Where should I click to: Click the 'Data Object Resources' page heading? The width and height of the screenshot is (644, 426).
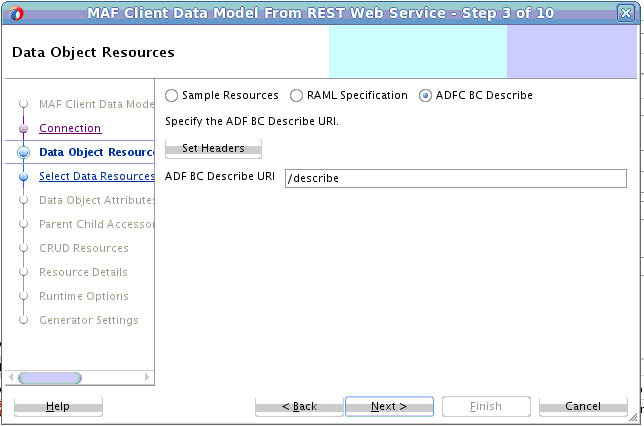click(93, 52)
